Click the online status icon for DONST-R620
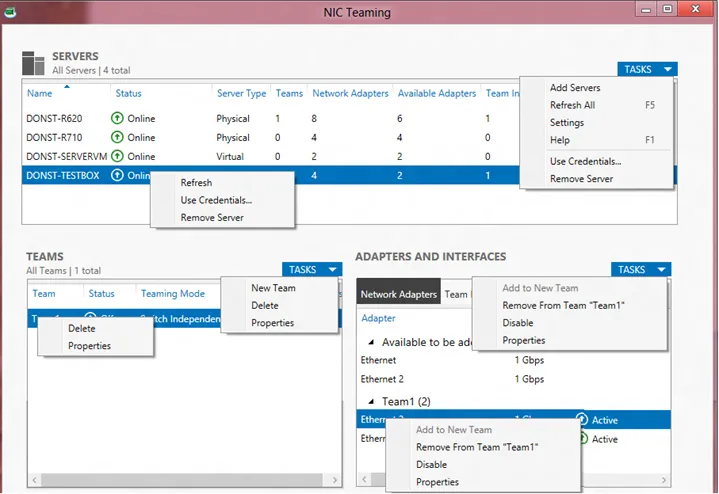 click(x=117, y=118)
